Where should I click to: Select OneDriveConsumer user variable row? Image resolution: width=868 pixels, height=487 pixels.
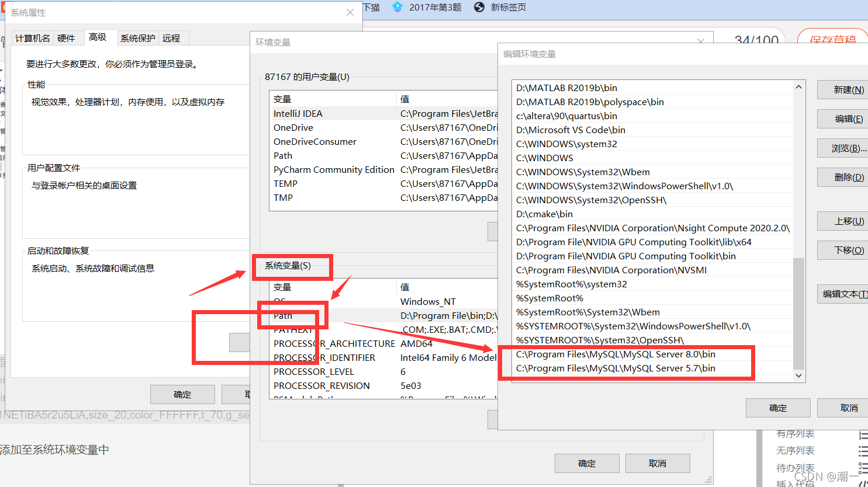click(x=383, y=142)
